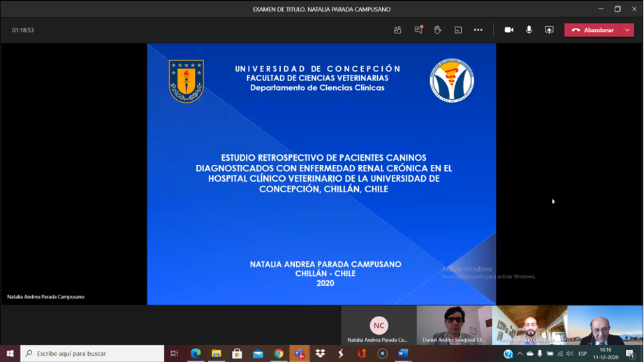The height and width of the screenshot is (362, 644).
Task: Show hidden system tray icons
Action: pos(520,354)
